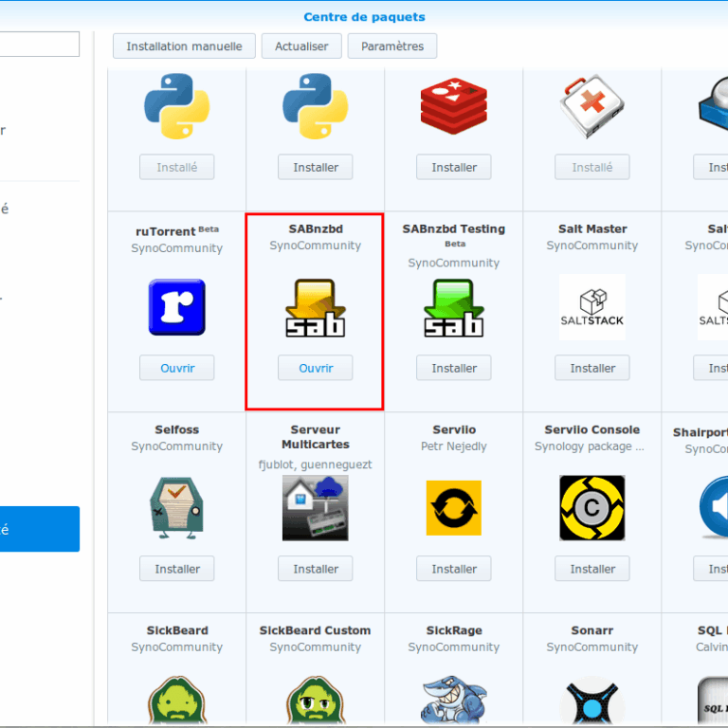This screenshot has width=728, height=728.
Task: Click the Serveur Multicartes title
Action: 316,437
